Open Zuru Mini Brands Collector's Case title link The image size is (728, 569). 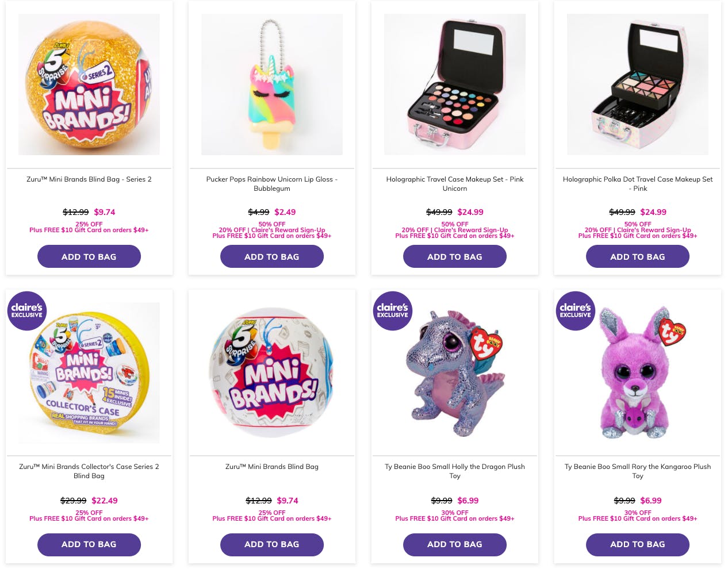(x=89, y=471)
